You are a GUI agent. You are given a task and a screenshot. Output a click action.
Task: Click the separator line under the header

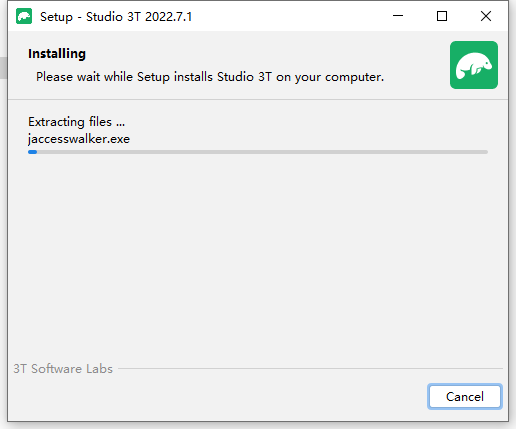point(258,99)
